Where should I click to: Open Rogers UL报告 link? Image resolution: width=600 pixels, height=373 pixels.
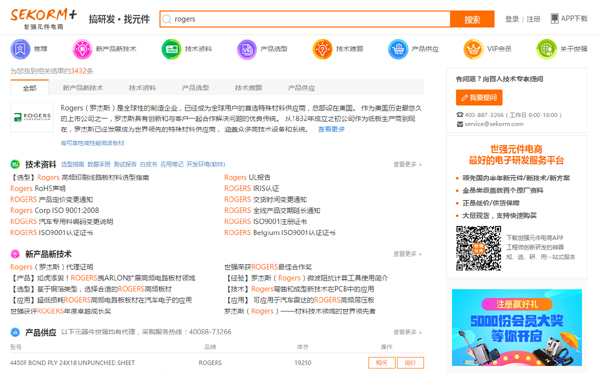247,177
